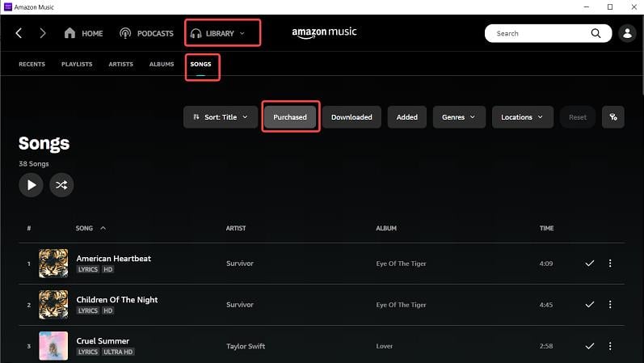
Task: Click the Children Of The Night album art
Action: (53, 305)
